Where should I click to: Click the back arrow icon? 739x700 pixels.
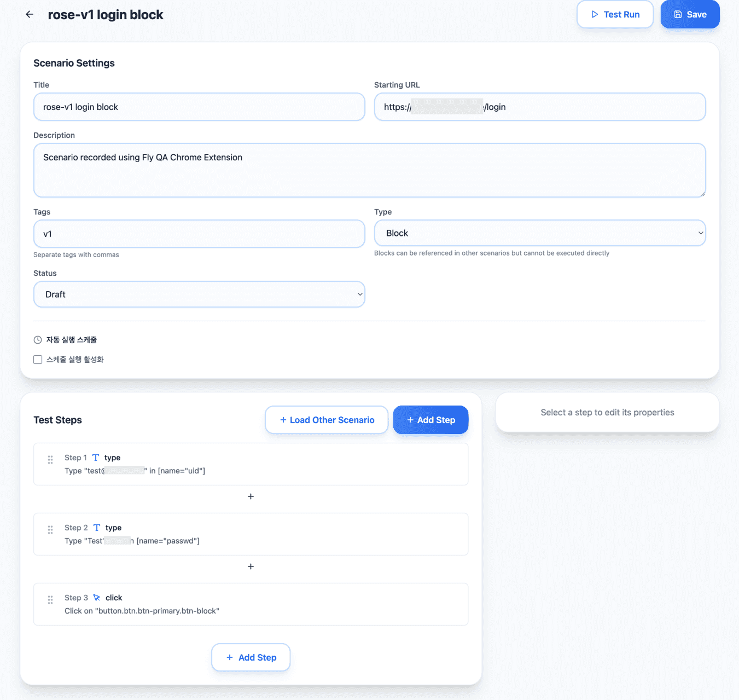(30, 15)
